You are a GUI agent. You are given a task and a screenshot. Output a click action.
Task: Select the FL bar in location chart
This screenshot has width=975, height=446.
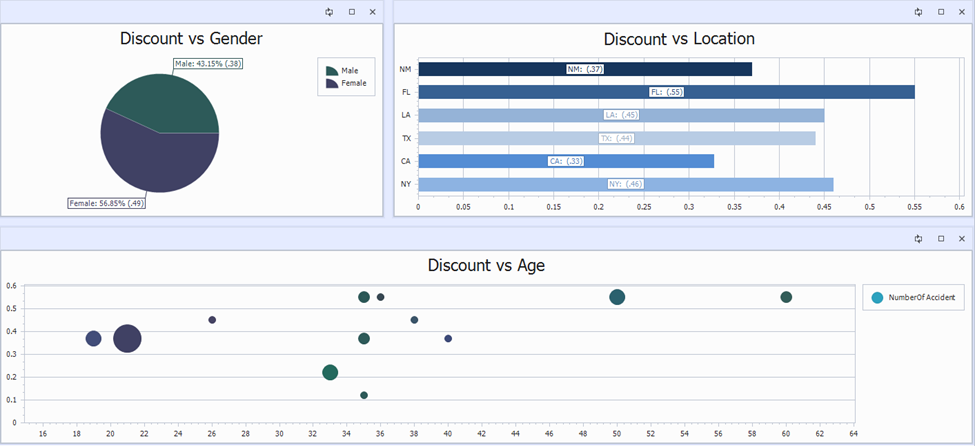667,92
